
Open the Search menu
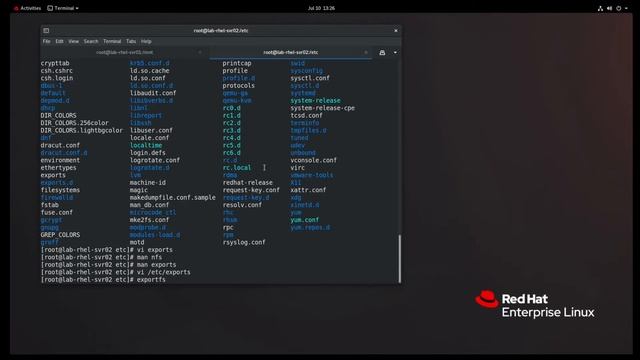tap(91, 41)
